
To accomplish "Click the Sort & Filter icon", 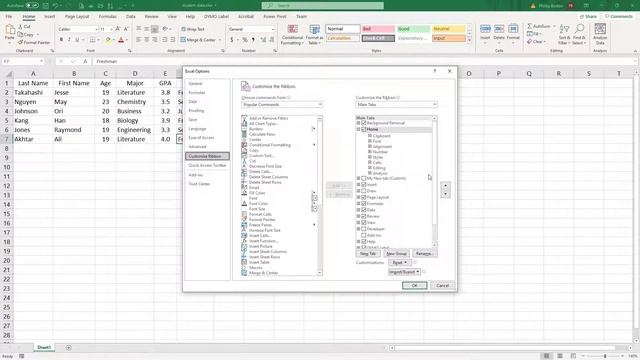I will point(564,29).
